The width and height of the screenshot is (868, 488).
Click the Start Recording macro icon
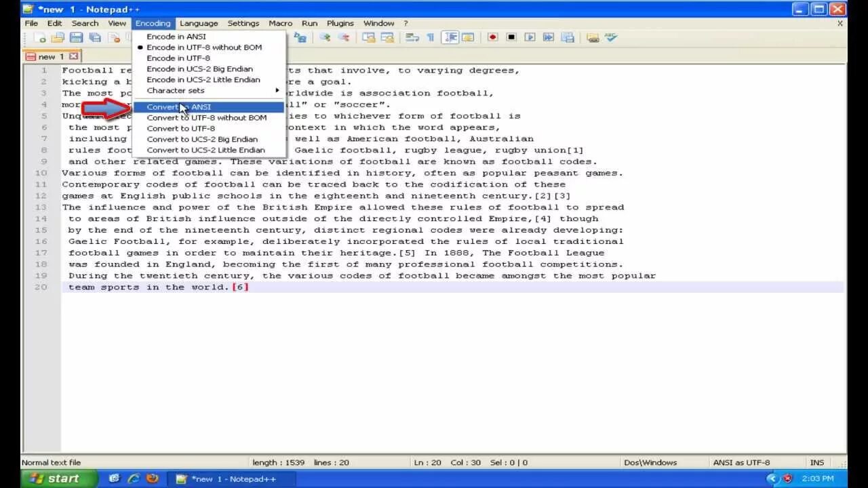493,37
